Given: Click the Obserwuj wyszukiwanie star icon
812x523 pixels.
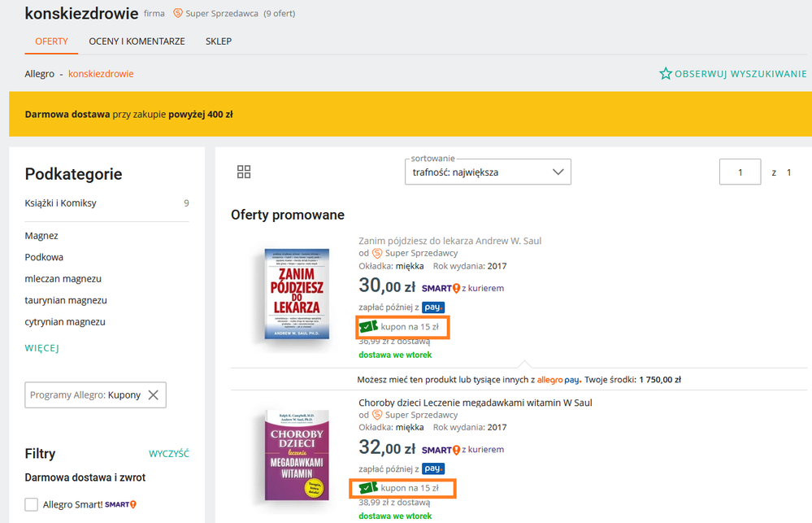Looking at the screenshot, I should tap(666, 74).
